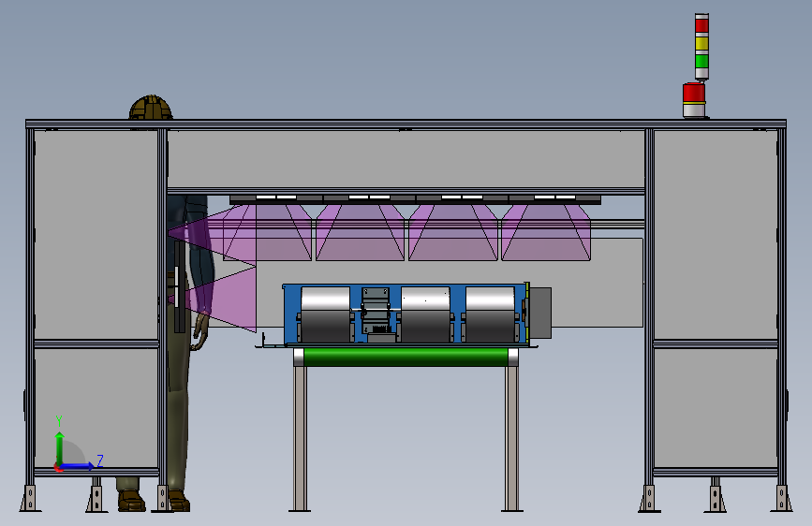Select the lower left enclosure panel
Viewport: 812px width, 526px height.
pos(96,408)
